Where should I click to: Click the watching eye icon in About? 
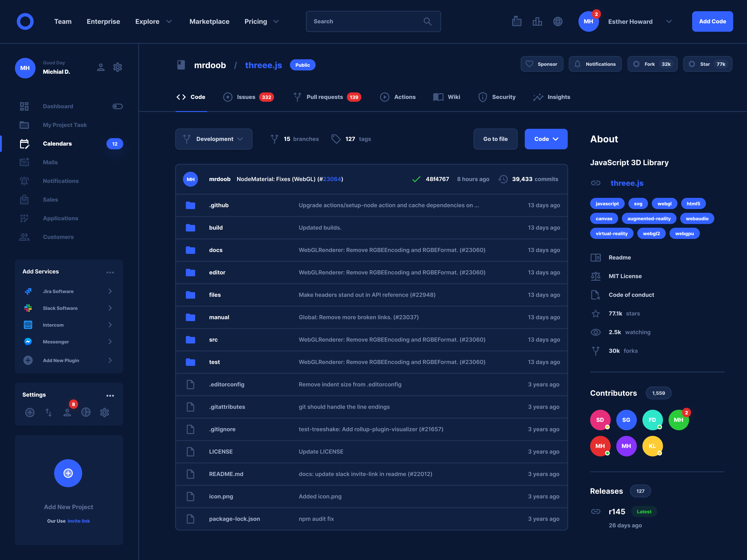(595, 332)
